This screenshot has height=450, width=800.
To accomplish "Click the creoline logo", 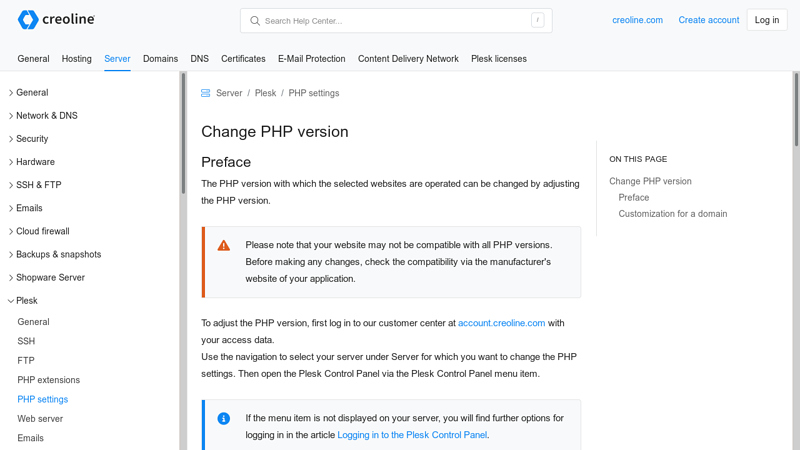I will (56, 20).
